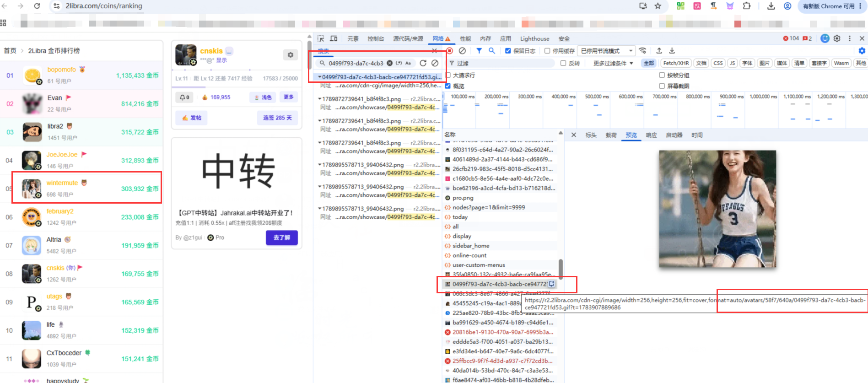The image size is (868, 383).
Task: Click the 发帖 post button
Action: [191, 118]
